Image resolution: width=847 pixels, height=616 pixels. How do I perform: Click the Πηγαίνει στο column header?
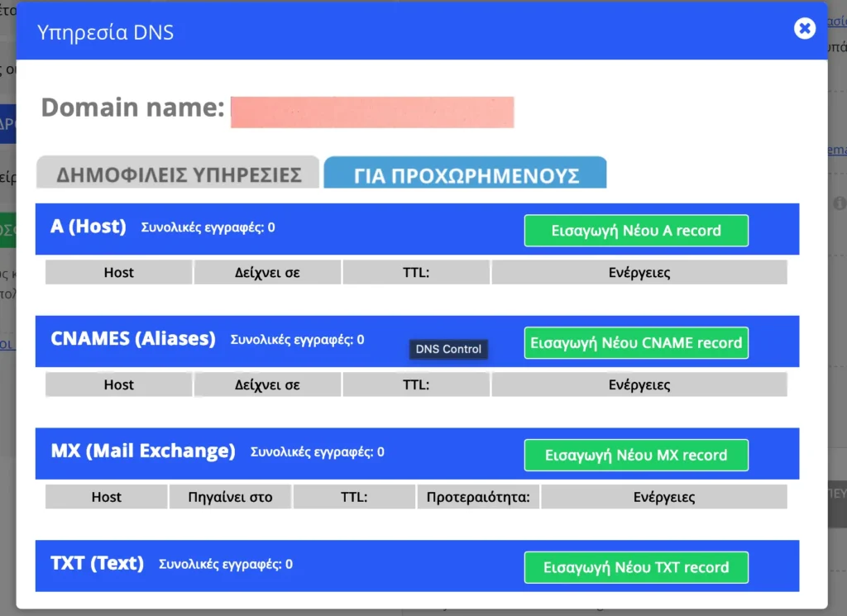point(230,497)
